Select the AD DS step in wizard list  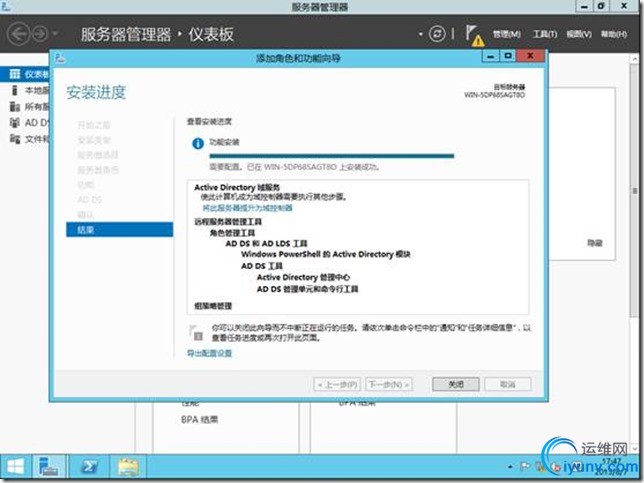(89, 200)
